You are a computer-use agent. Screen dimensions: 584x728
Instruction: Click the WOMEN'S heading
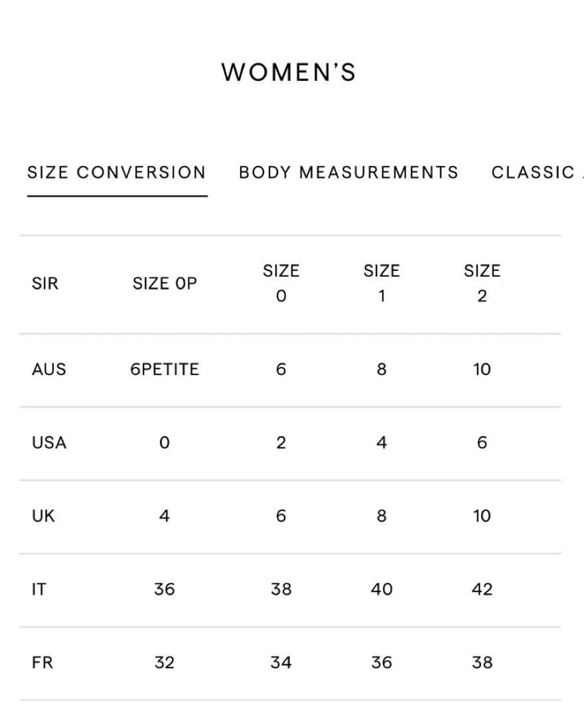point(289,72)
